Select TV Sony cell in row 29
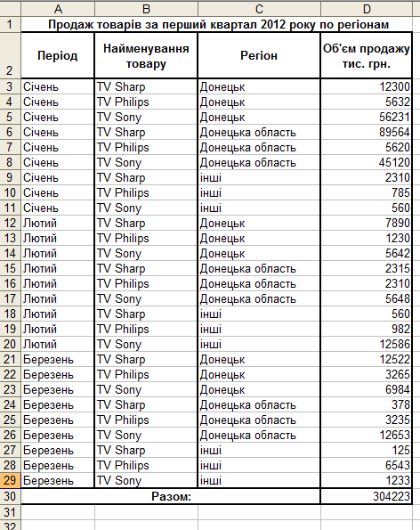 coord(146,480)
